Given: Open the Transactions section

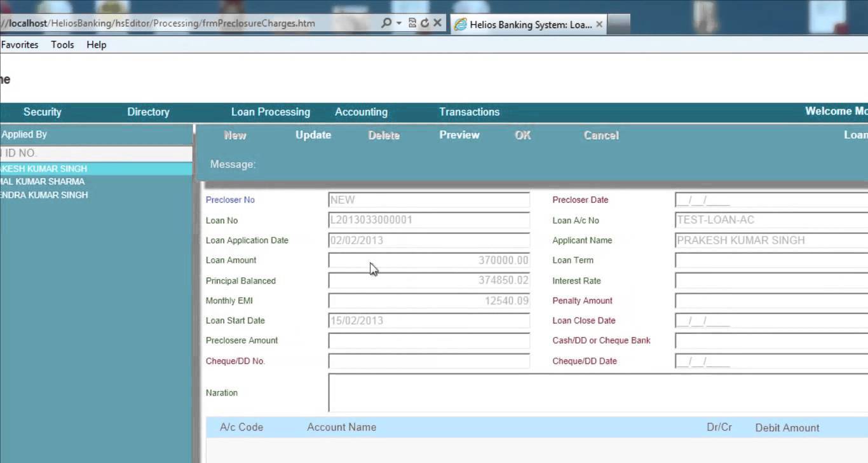Looking at the screenshot, I should [x=469, y=112].
